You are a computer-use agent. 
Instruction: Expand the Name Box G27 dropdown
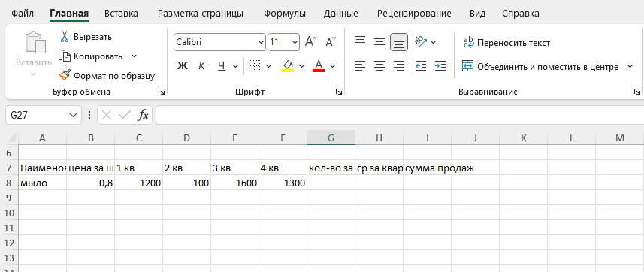pyautogui.click(x=73, y=116)
